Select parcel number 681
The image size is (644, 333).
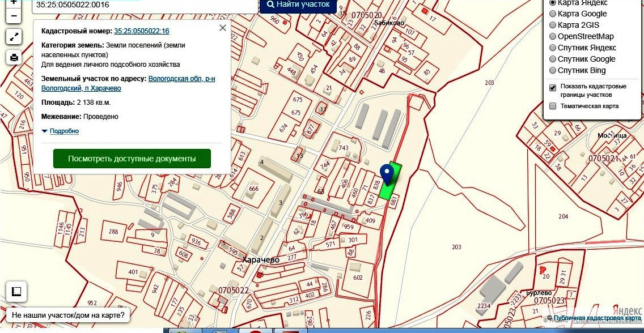point(394,201)
